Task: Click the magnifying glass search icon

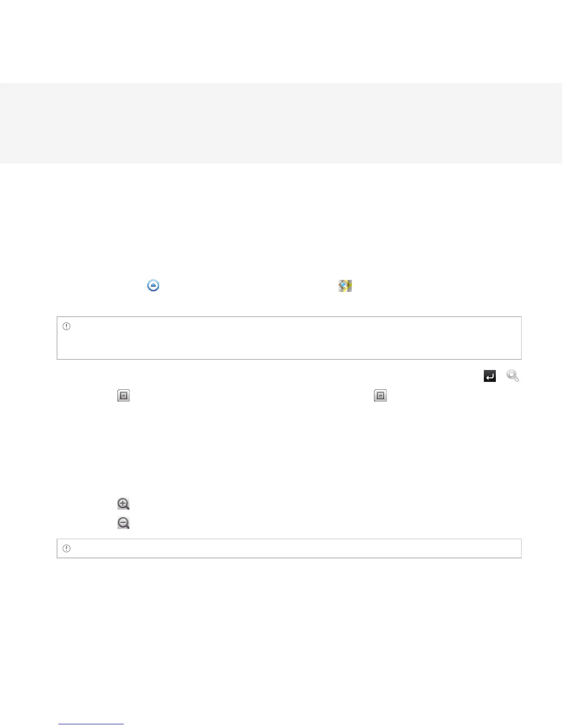Action: (513, 376)
